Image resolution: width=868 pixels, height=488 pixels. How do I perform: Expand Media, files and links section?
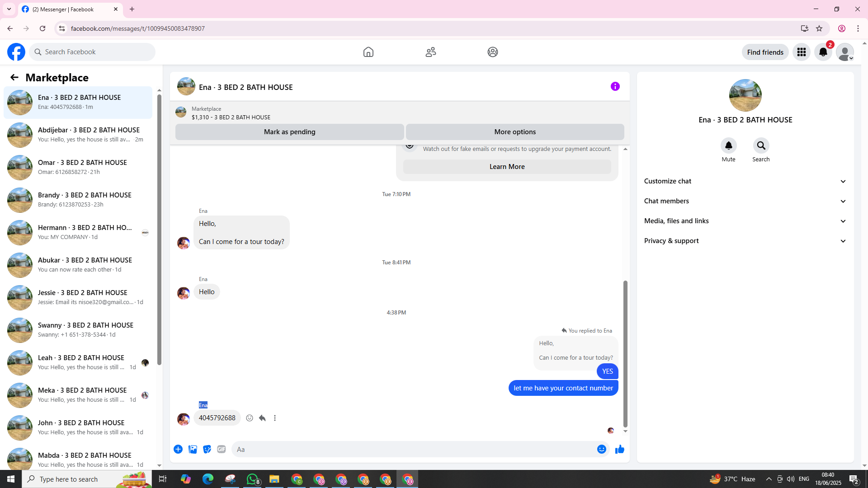(745, 221)
